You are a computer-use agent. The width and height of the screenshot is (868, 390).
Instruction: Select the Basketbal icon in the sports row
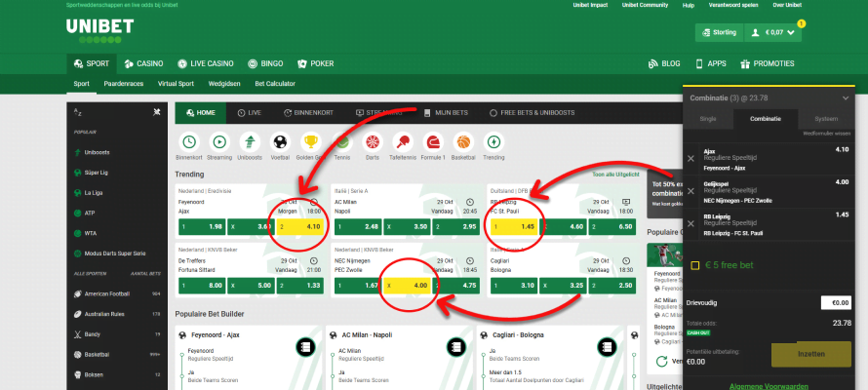pyautogui.click(x=463, y=142)
